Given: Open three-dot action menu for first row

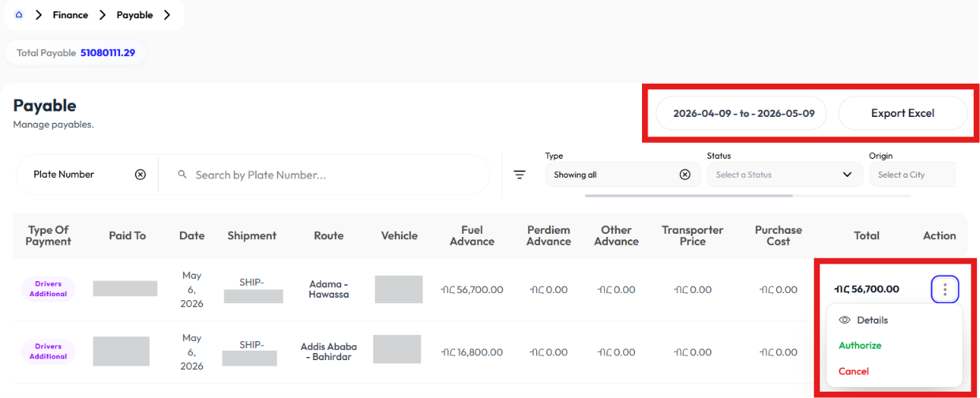Looking at the screenshot, I should click(x=945, y=290).
